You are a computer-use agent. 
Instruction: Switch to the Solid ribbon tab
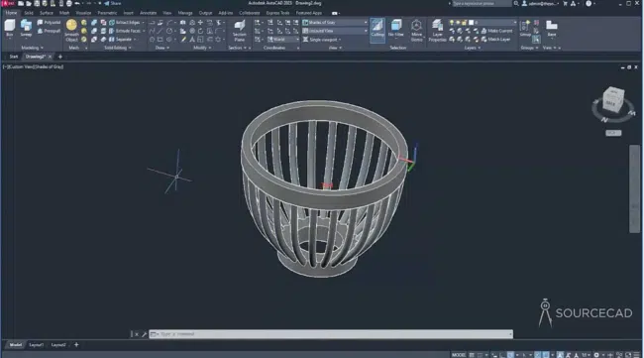coord(29,13)
